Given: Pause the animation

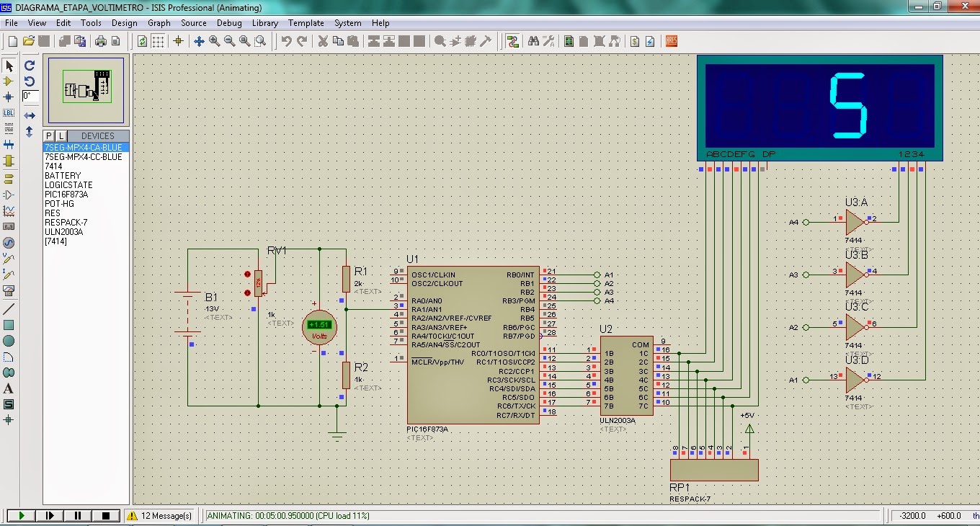Looking at the screenshot, I should (78, 516).
